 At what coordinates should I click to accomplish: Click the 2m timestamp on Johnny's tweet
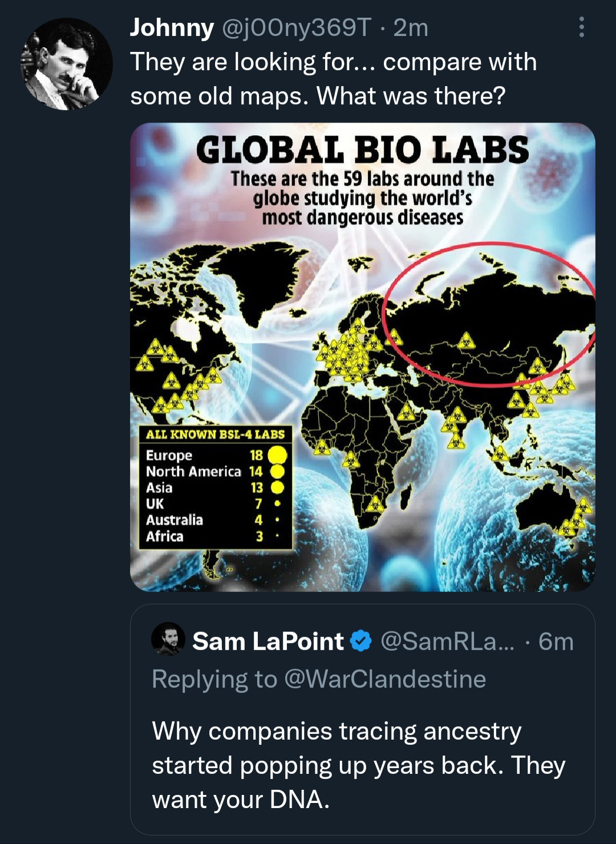[x=411, y=27]
